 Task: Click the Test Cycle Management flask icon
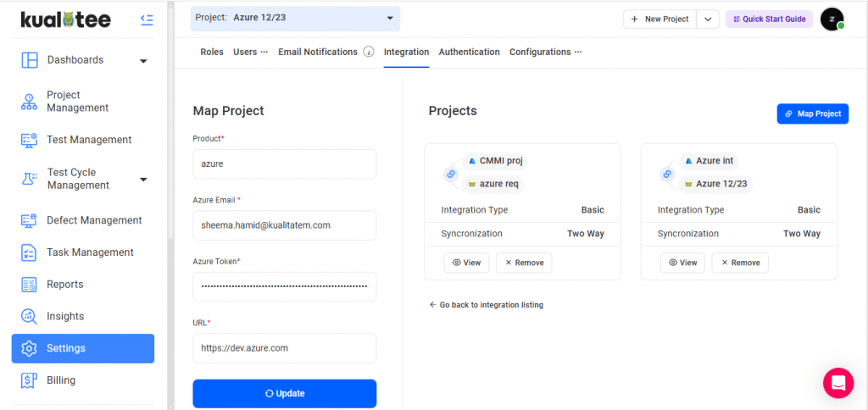(x=29, y=179)
